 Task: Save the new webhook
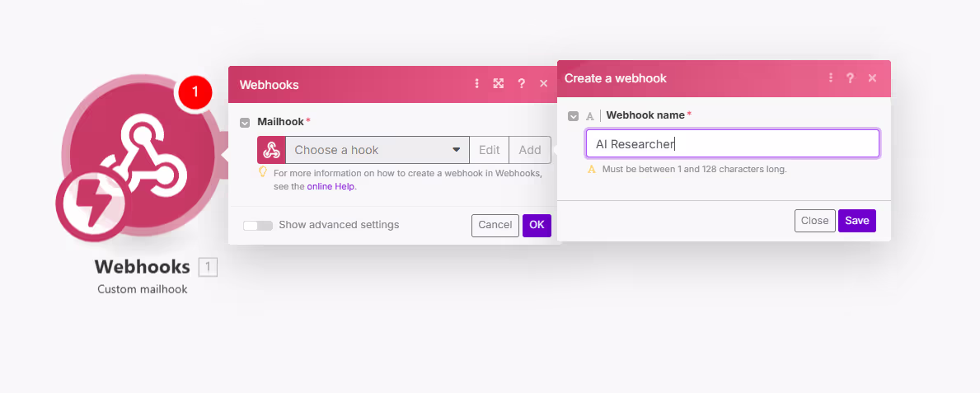(857, 221)
